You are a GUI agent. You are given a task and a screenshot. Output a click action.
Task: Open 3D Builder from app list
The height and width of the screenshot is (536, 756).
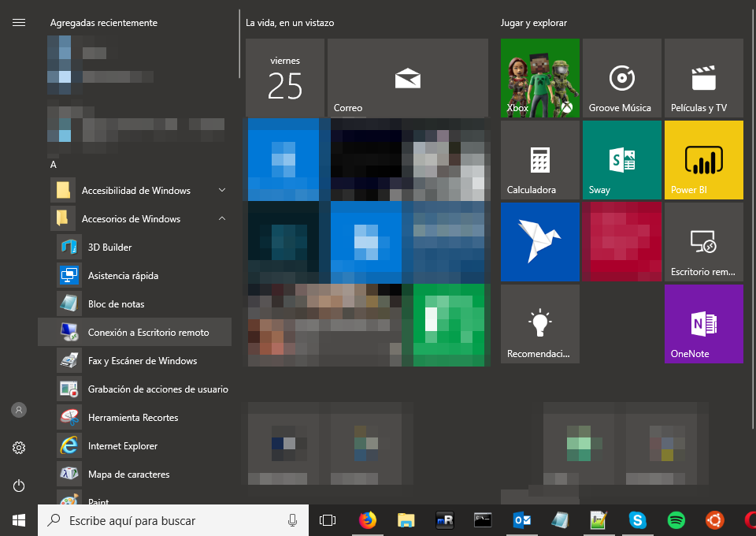point(135,247)
